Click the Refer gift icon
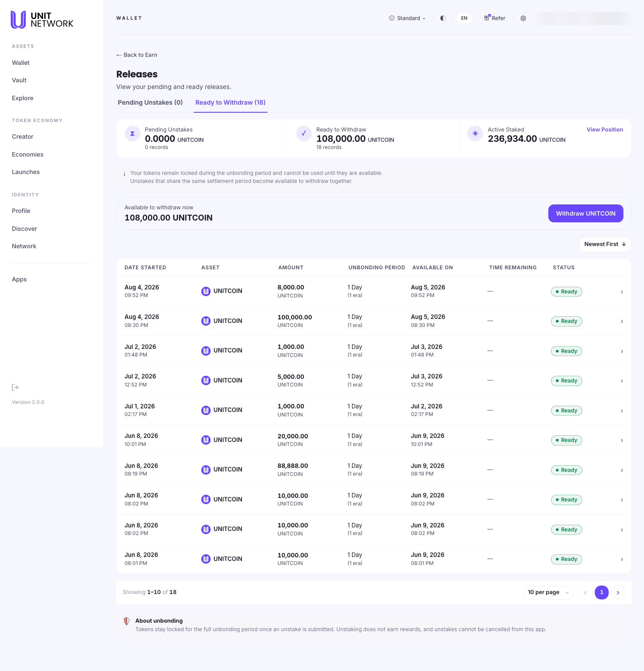644x671 pixels. [487, 18]
